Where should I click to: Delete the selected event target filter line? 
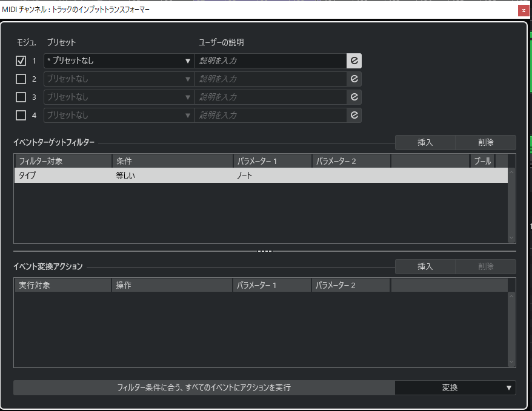485,142
